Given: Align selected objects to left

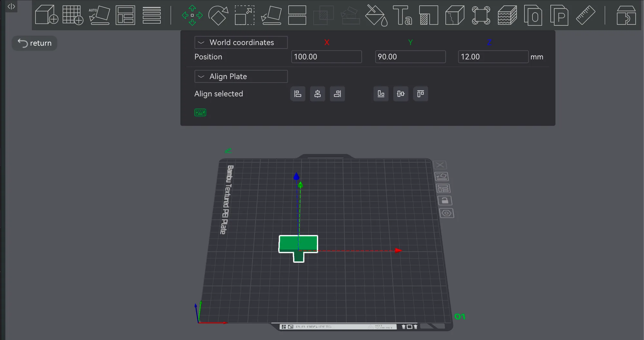Looking at the screenshot, I should (x=298, y=94).
